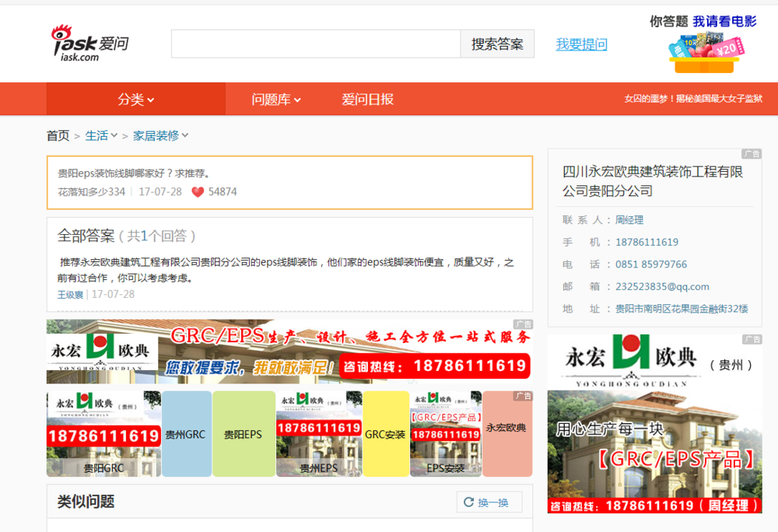The height and width of the screenshot is (532, 778).
Task: Expand the 分类 category menu
Action: click(x=136, y=99)
